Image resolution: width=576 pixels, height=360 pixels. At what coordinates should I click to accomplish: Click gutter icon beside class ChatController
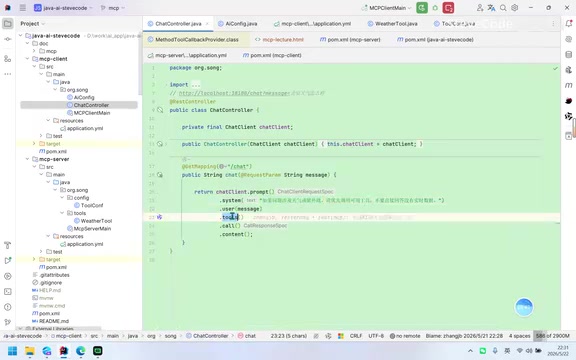point(160,110)
